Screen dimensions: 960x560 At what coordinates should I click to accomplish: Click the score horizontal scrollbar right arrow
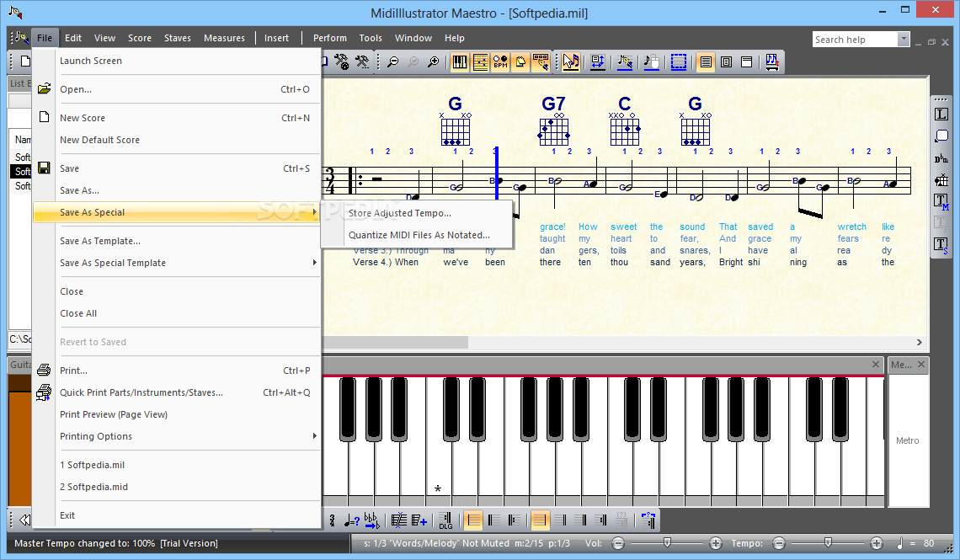(919, 342)
